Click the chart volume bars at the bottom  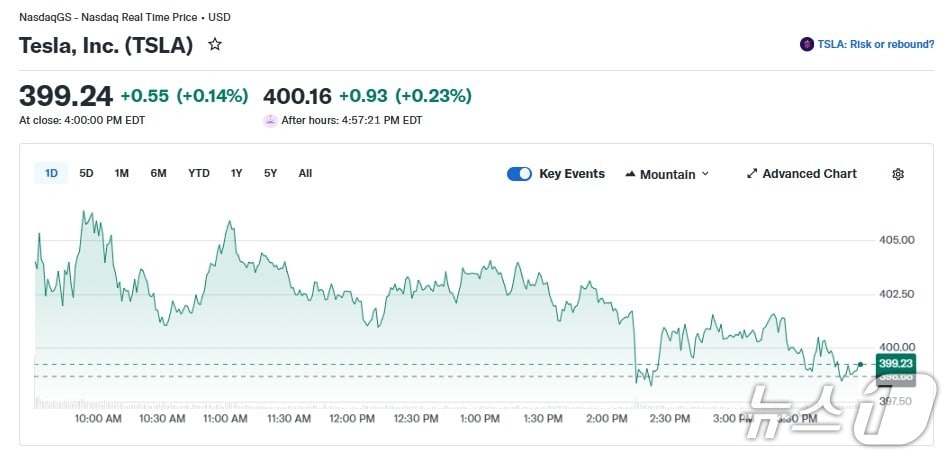click(300, 404)
